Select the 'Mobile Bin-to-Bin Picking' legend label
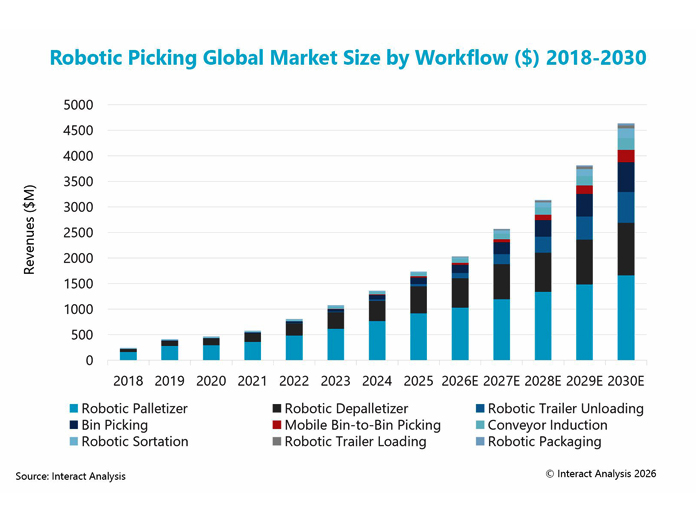Screen dimensions: 696x522 tap(363, 425)
